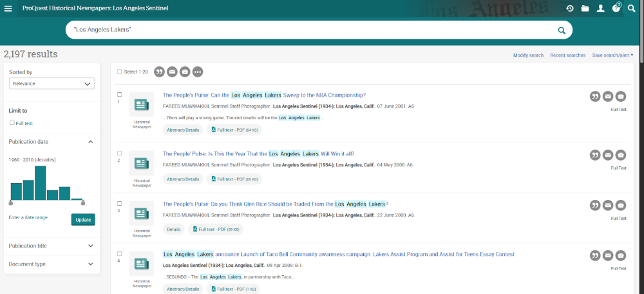Open Full text PDF 59 KB
644x294 pixels.
[216, 230]
